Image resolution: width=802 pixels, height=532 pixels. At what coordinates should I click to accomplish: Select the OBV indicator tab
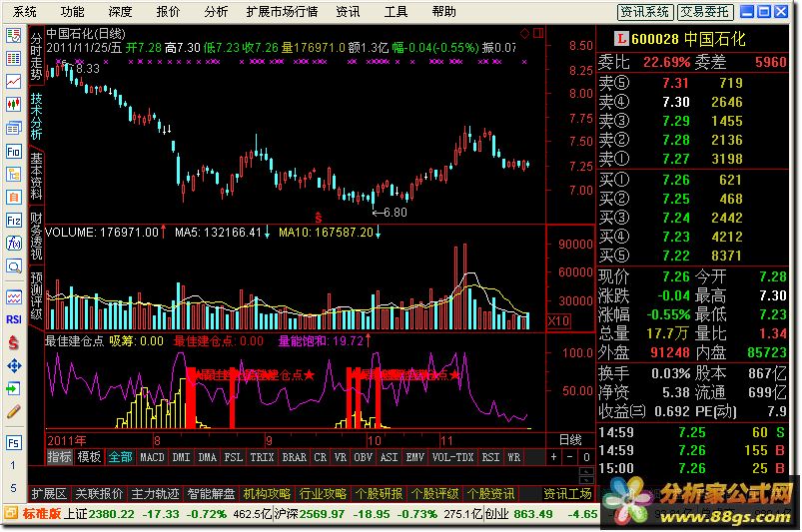[x=364, y=457]
